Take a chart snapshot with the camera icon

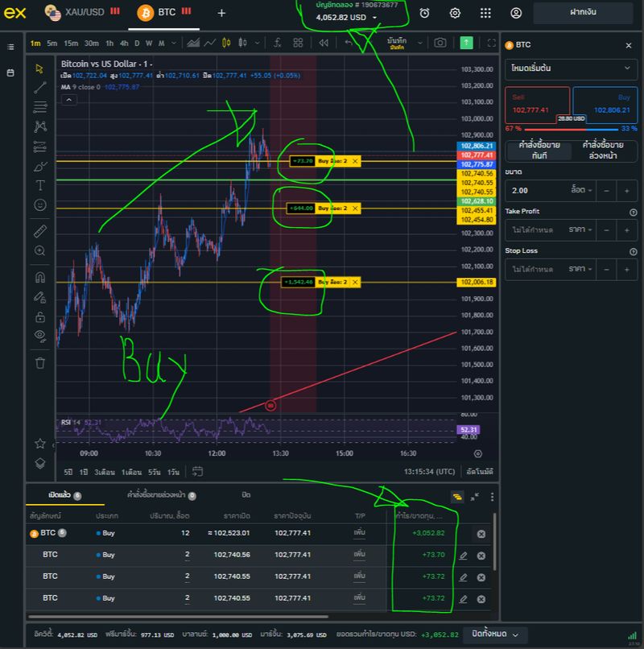(x=440, y=43)
